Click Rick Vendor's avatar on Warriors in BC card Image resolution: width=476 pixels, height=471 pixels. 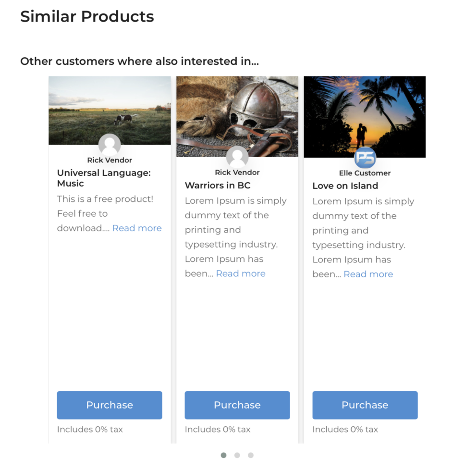click(237, 158)
